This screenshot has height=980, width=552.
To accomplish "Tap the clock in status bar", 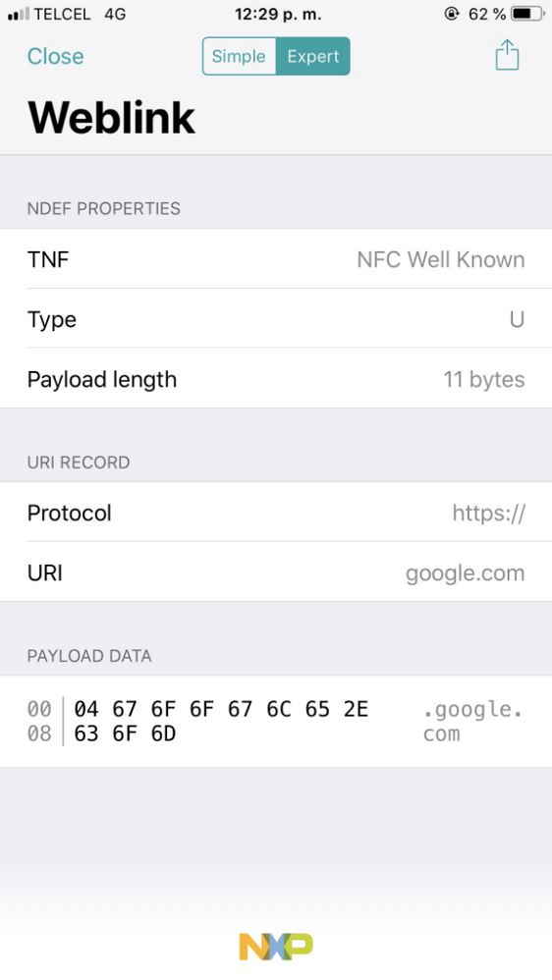I will [278, 14].
